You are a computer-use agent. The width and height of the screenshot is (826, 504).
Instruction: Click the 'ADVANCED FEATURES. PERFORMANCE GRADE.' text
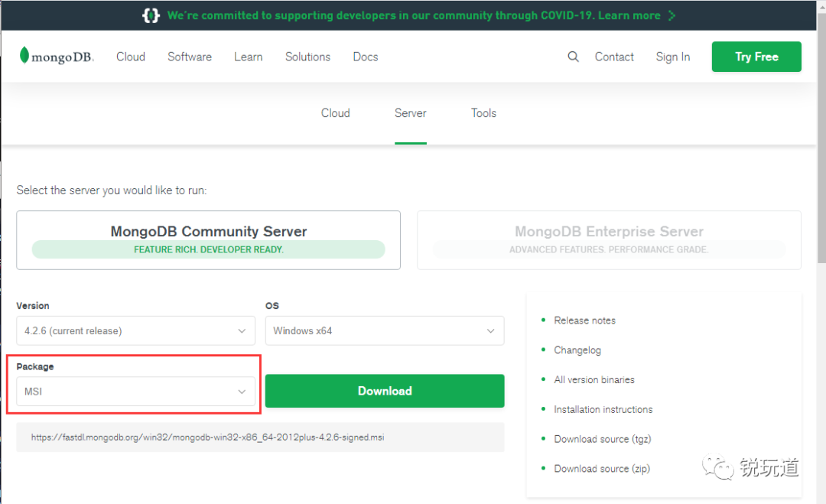tap(609, 249)
